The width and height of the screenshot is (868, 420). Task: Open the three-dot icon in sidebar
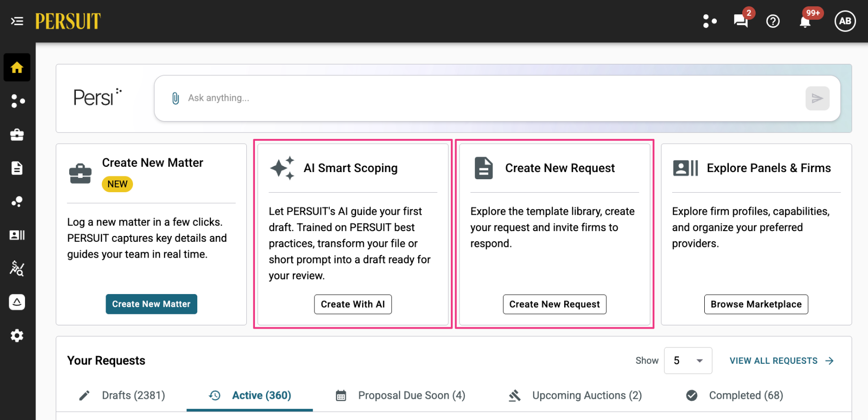pyautogui.click(x=17, y=101)
